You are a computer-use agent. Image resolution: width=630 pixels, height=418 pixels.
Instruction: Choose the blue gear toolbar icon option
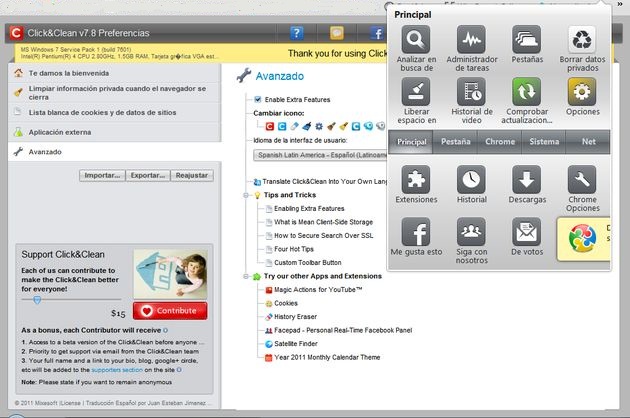(319, 127)
